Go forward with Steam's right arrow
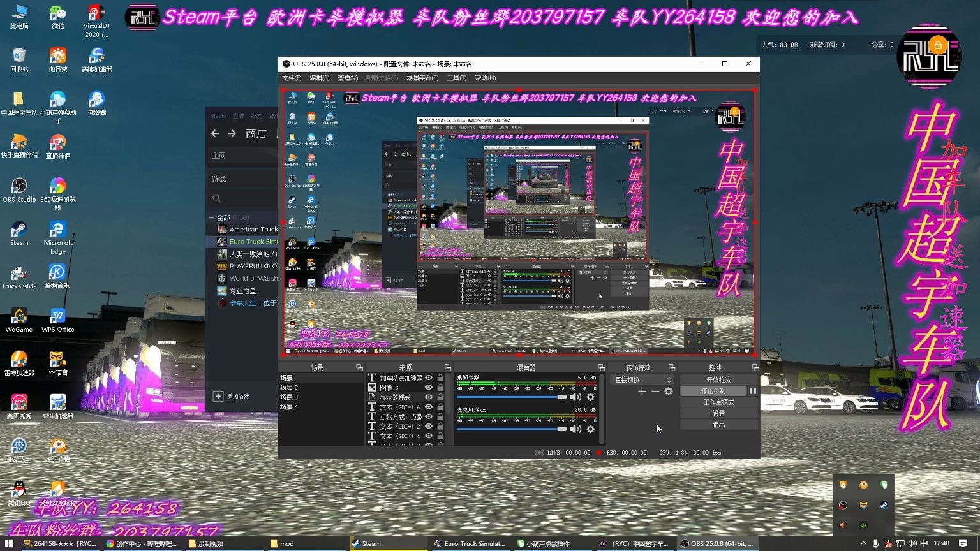980x551 pixels. pos(232,134)
